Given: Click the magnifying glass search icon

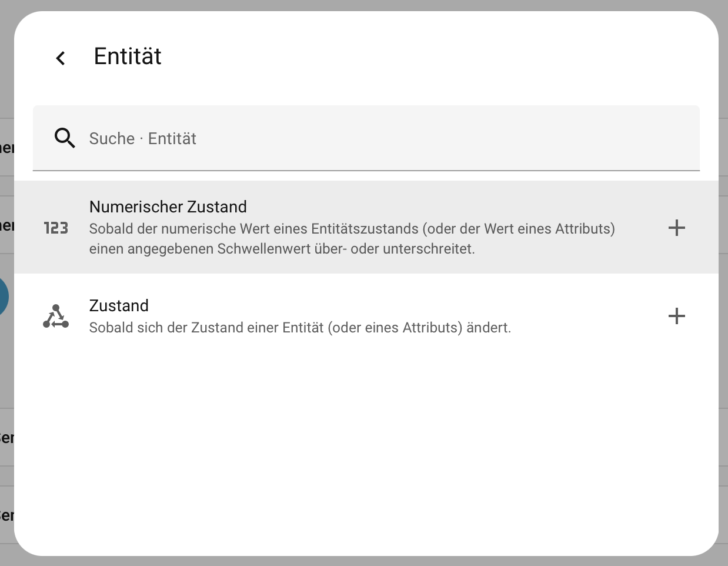Looking at the screenshot, I should point(65,138).
